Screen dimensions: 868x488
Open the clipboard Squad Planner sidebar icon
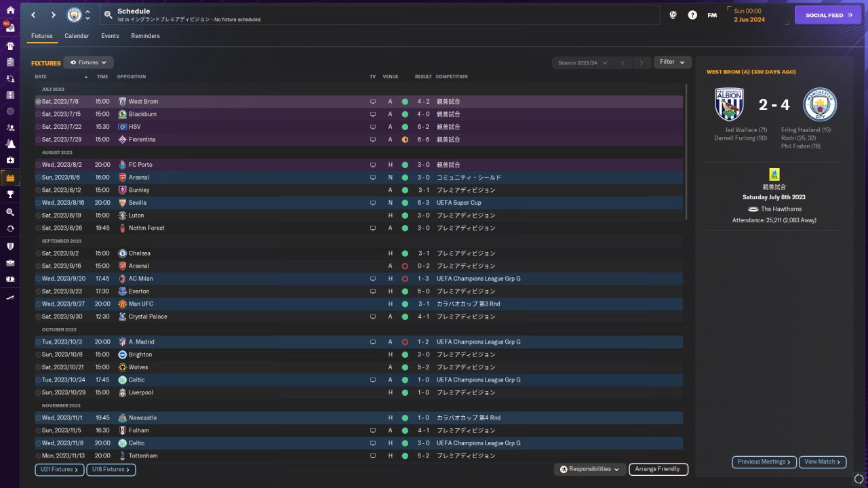(9, 62)
